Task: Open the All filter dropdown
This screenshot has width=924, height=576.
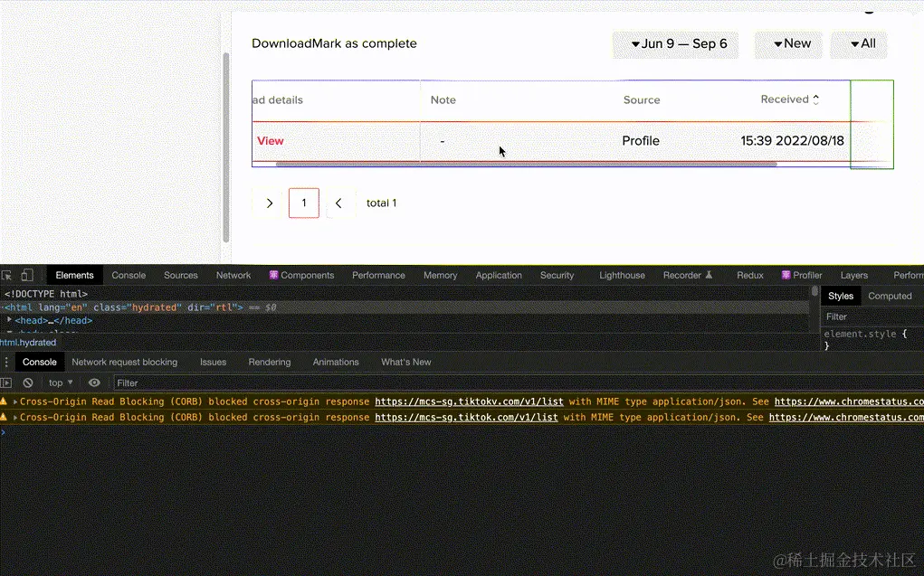Action: (x=859, y=44)
